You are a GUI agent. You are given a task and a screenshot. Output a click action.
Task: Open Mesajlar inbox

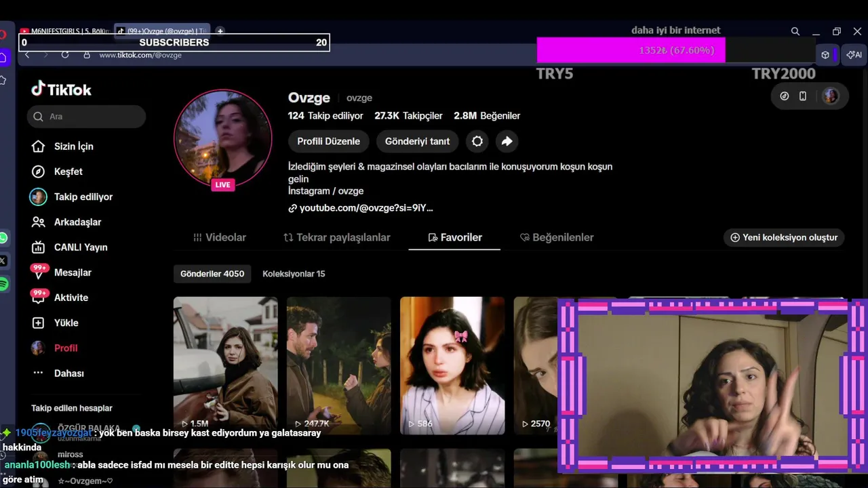click(73, 272)
